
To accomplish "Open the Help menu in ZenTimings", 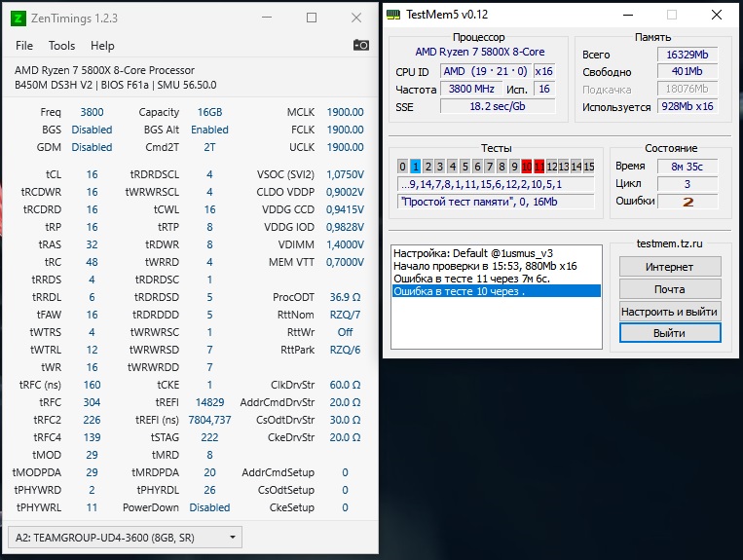I will [x=102, y=46].
